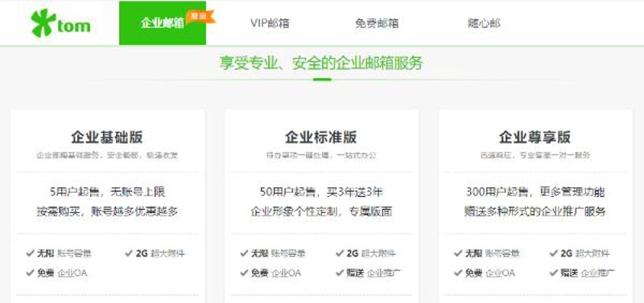Image resolution: width=644 pixels, height=303 pixels.
Task: Click 账号容量 label in 企业基础版 card
Action: pos(74,254)
